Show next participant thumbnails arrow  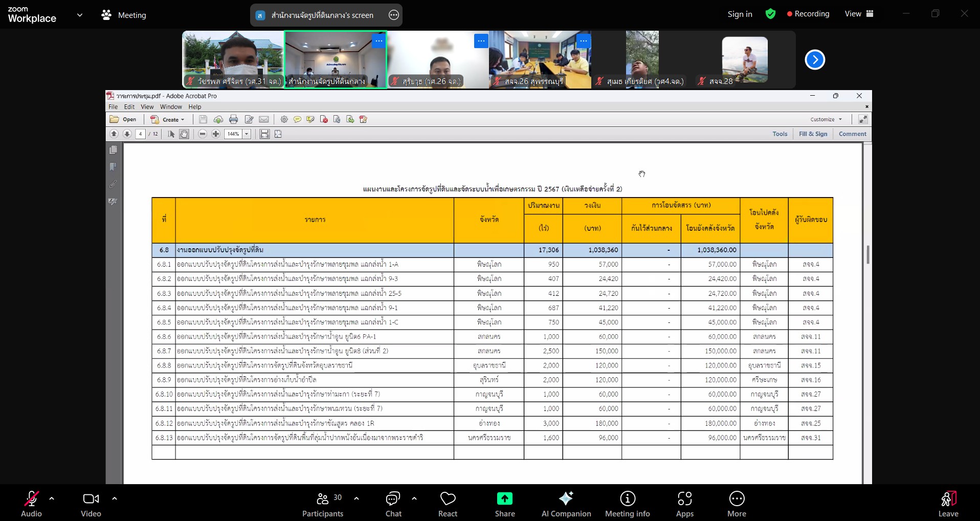coord(815,60)
